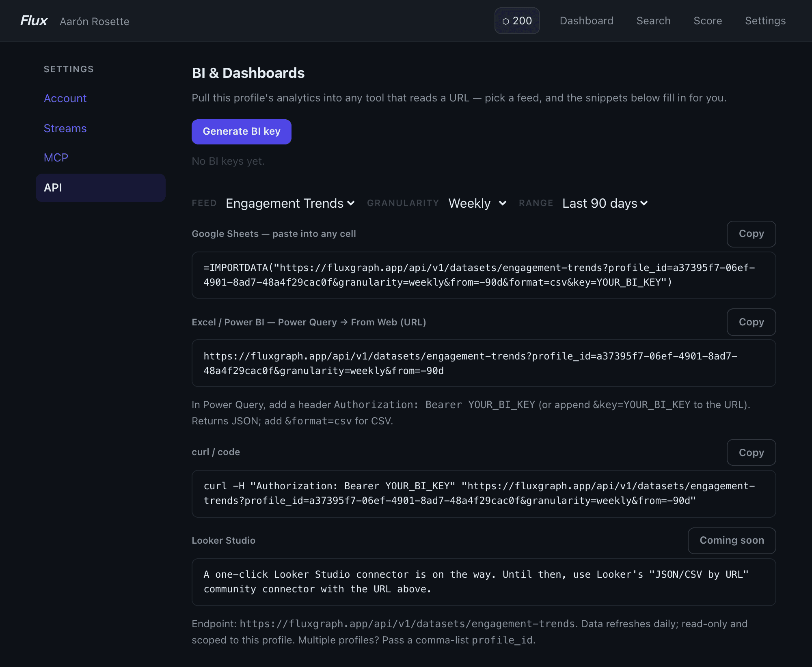This screenshot has width=812, height=667.
Task: Click the 'curl / code' label
Action: coord(216,452)
